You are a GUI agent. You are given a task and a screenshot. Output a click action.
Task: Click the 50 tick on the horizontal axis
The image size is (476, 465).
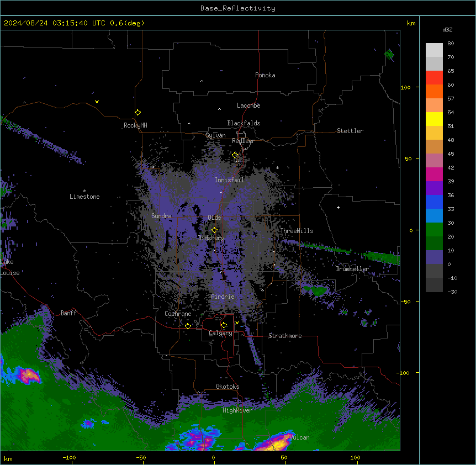coord(284,457)
